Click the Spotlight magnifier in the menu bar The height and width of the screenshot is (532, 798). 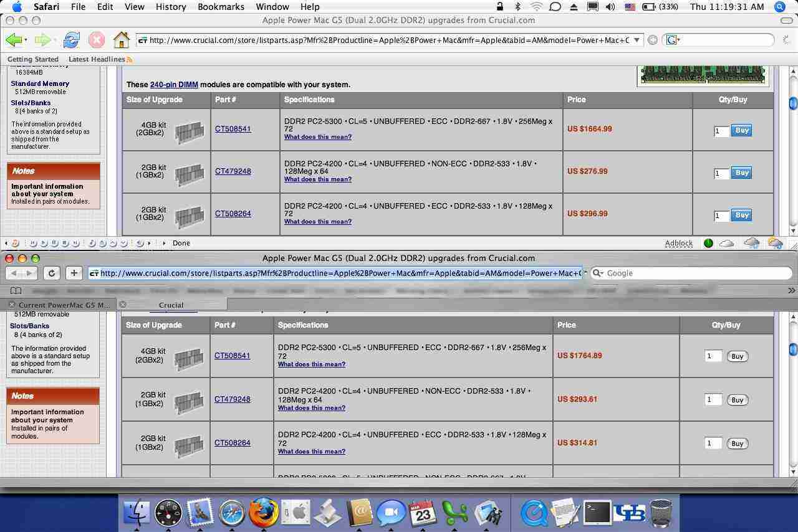click(779, 7)
